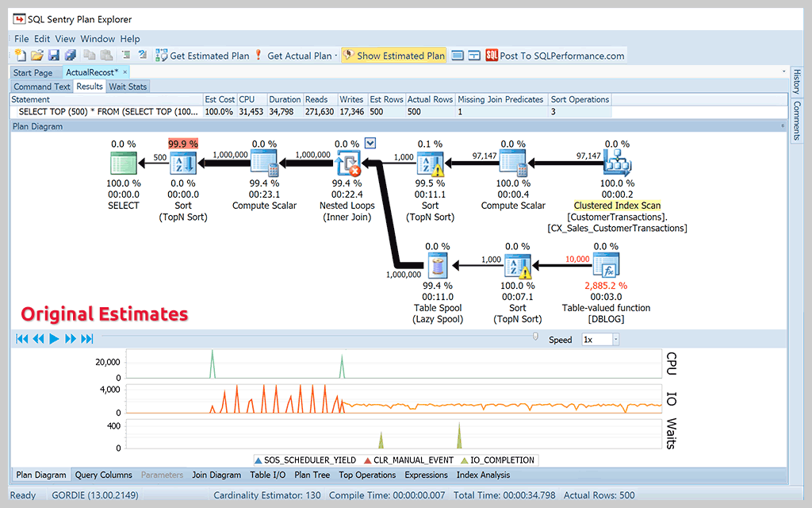
Task: Open the View menu
Action: [65, 38]
